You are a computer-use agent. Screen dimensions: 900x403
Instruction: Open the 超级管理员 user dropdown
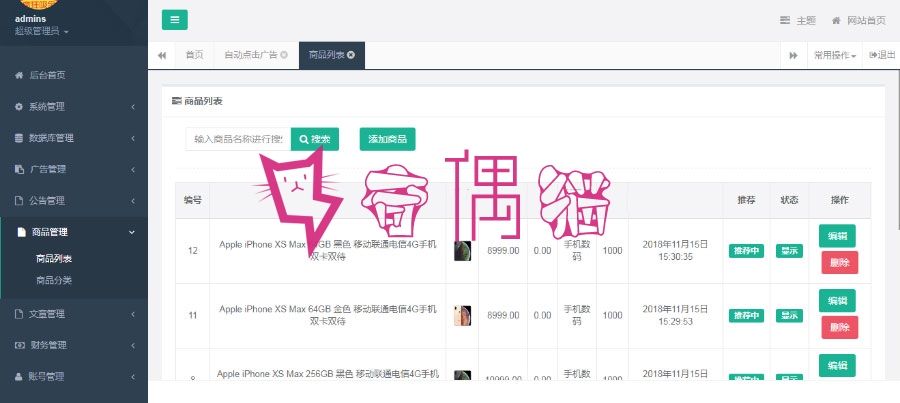pyautogui.click(x=41, y=31)
